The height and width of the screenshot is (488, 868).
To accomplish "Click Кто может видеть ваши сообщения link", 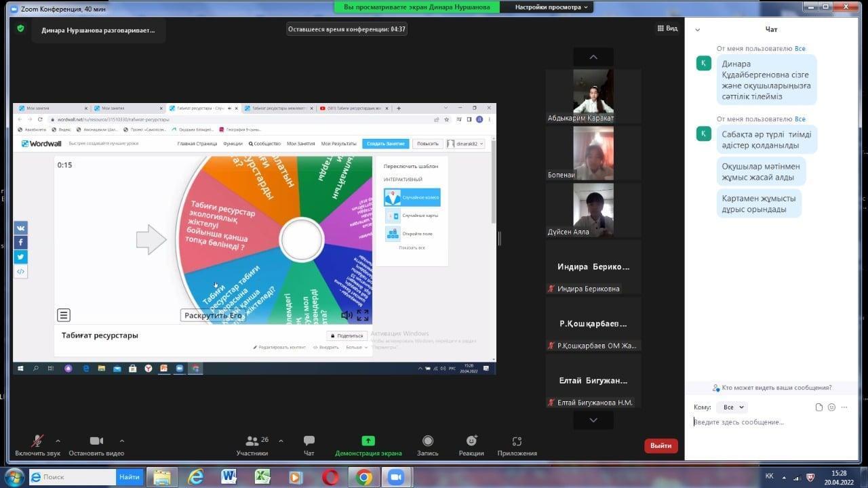I will pyautogui.click(x=776, y=388).
